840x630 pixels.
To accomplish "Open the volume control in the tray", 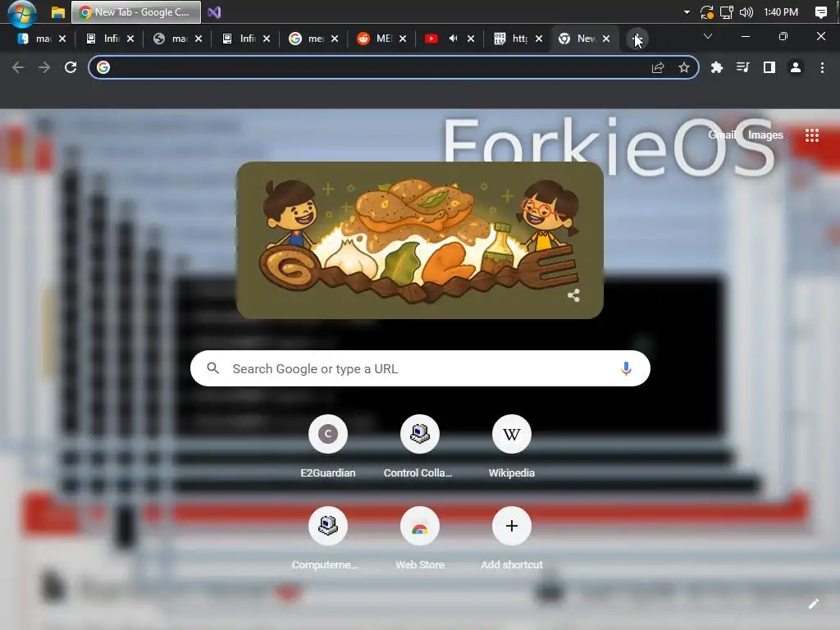I will [746, 11].
